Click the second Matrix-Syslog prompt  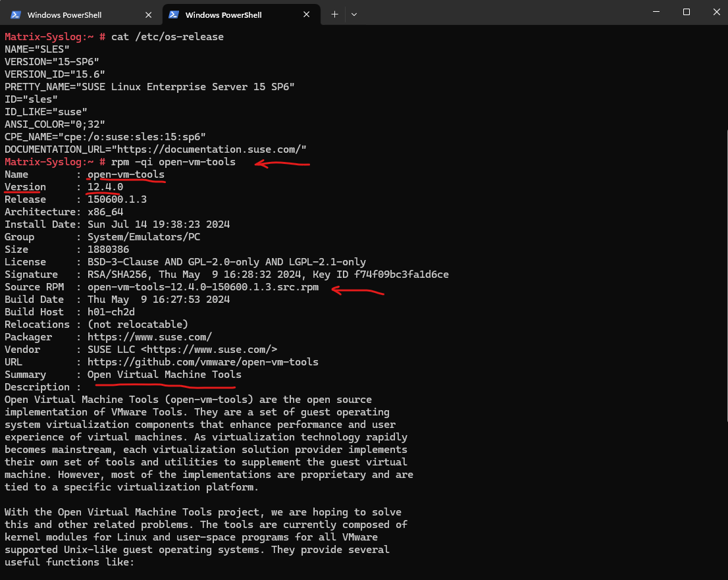(x=55, y=161)
